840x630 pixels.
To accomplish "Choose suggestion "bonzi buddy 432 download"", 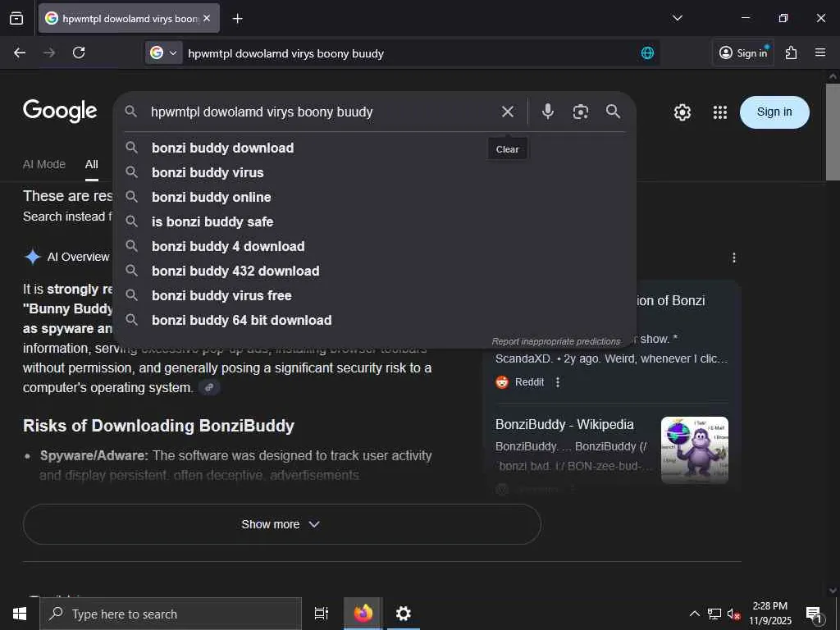I will pyautogui.click(x=375, y=271).
